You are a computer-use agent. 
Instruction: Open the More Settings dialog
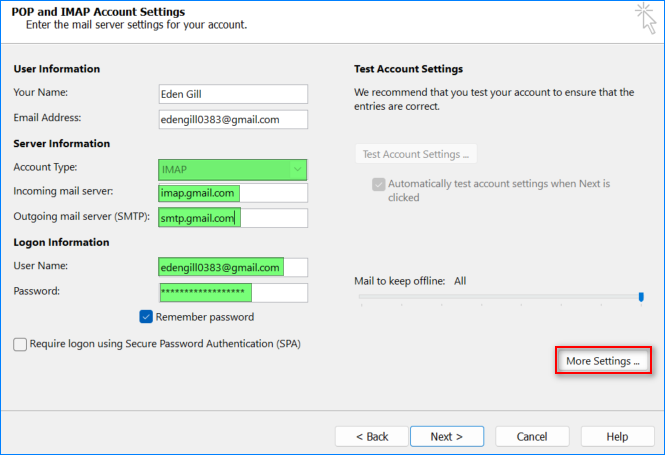point(603,361)
